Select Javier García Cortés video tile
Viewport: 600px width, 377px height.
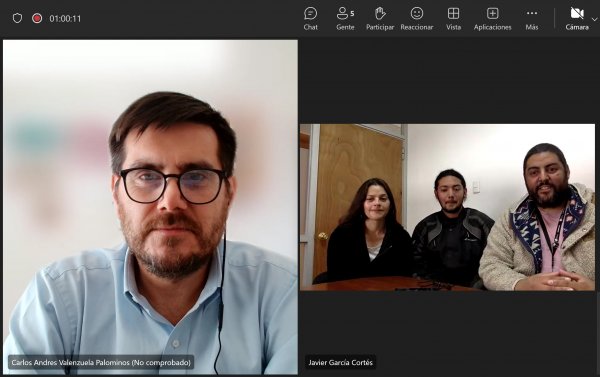pyautogui.click(x=447, y=207)
